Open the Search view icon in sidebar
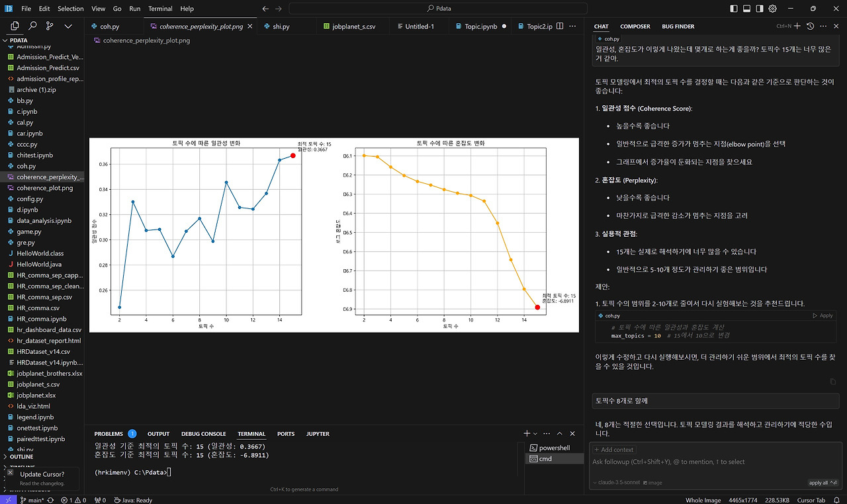The image size is (847, 504). click(32, 26)
